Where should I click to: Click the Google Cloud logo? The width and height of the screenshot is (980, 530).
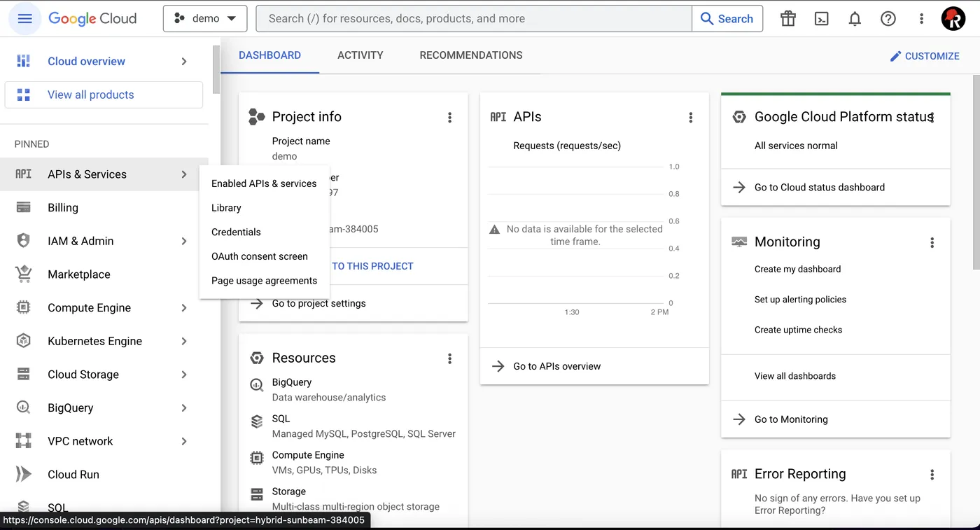92,19
